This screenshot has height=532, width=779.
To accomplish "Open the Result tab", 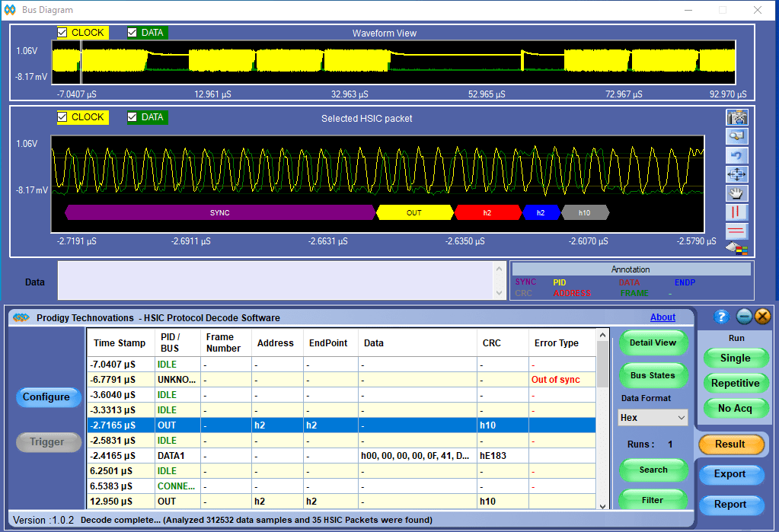I will 730,444.
